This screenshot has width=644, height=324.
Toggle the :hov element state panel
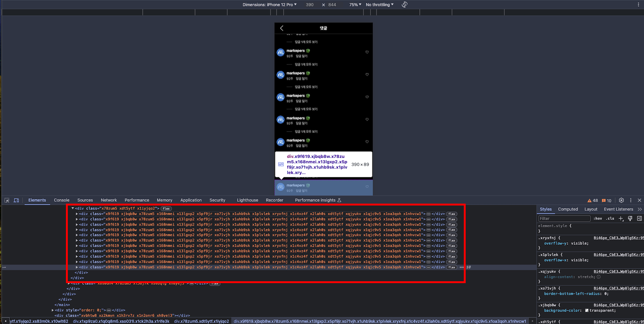click(598, 218)
